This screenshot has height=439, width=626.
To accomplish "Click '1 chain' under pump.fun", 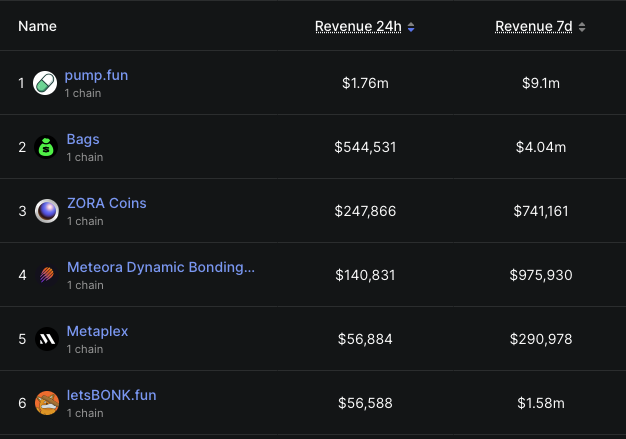I will (x=83, y=93).
